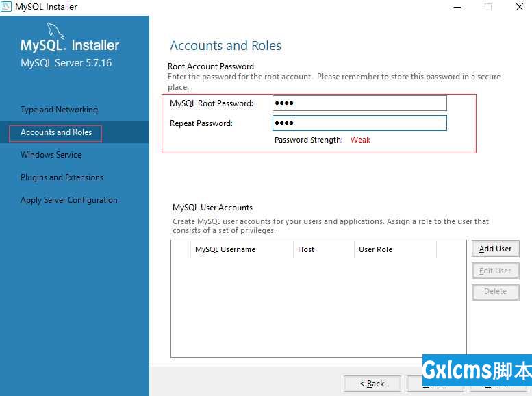The width and height of the screenshot is (532, 396).
Task: Click the Root Account Password label
Action: point(211,66)
